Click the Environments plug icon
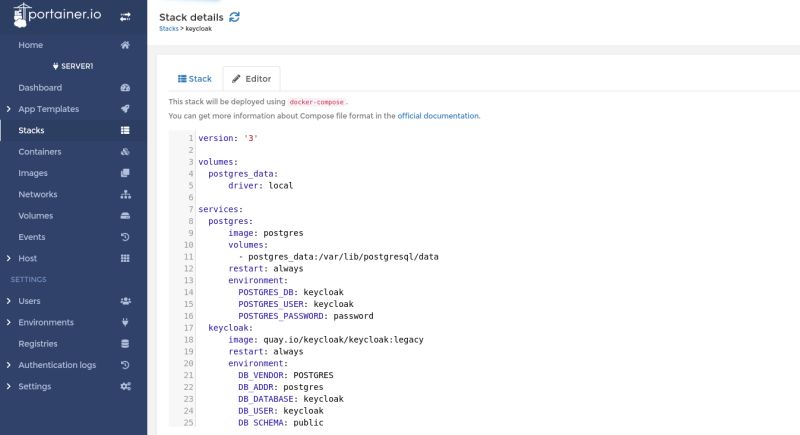The width and height of the screenshot is (800, 435). (x=125, y=322)
